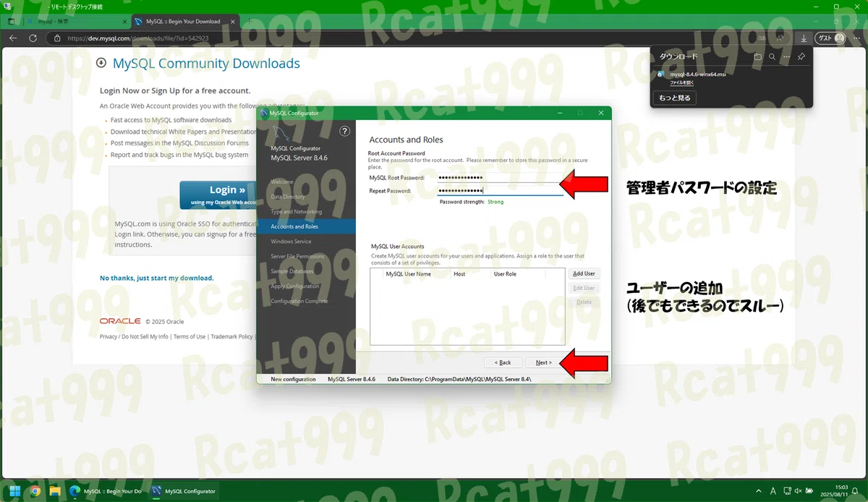Show hidden system tray icons chevron

coord(758,491)
